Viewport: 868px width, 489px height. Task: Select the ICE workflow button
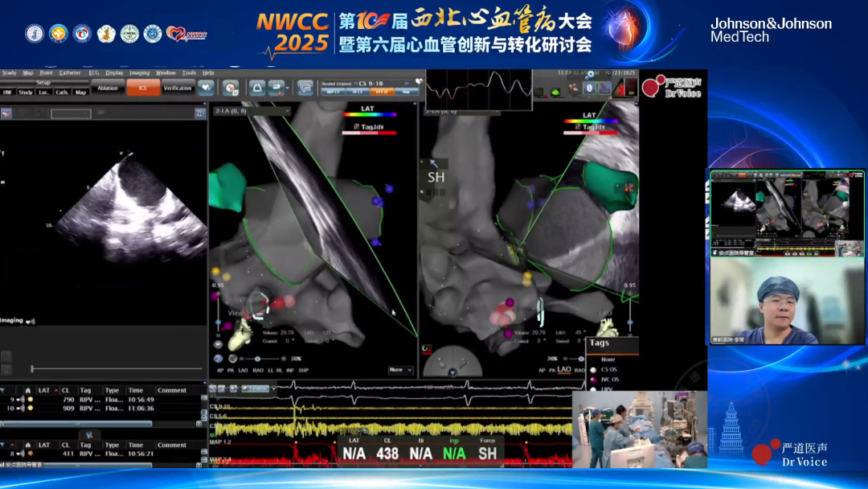click(143, 88)
